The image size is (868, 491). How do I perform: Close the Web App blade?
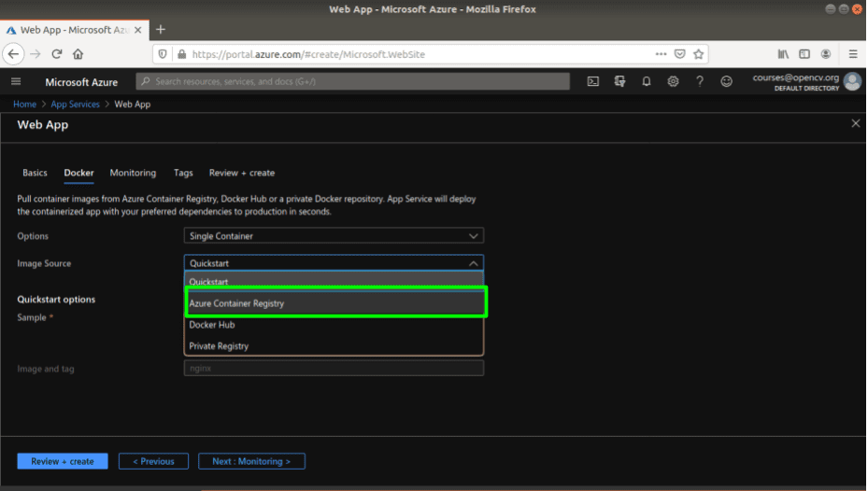coord(856,123)
